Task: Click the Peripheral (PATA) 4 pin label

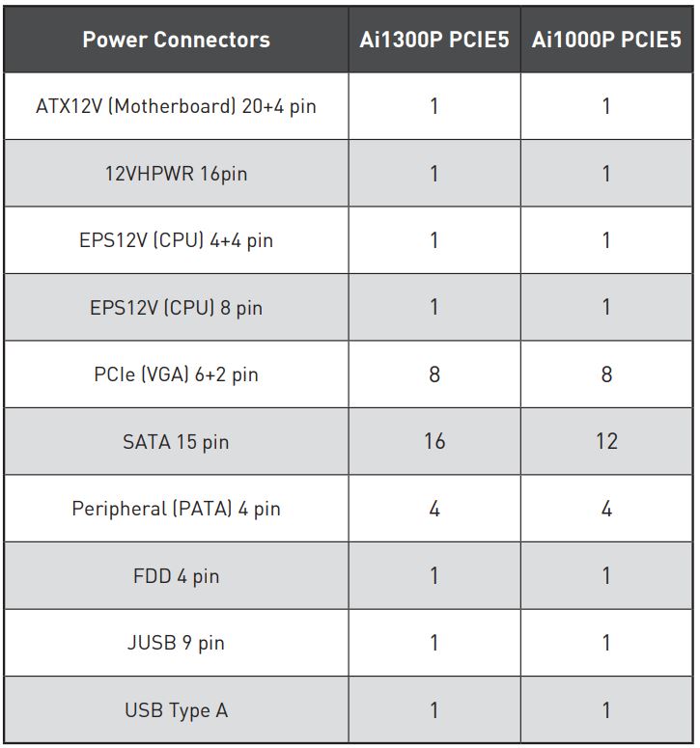Action: (176, 508)
